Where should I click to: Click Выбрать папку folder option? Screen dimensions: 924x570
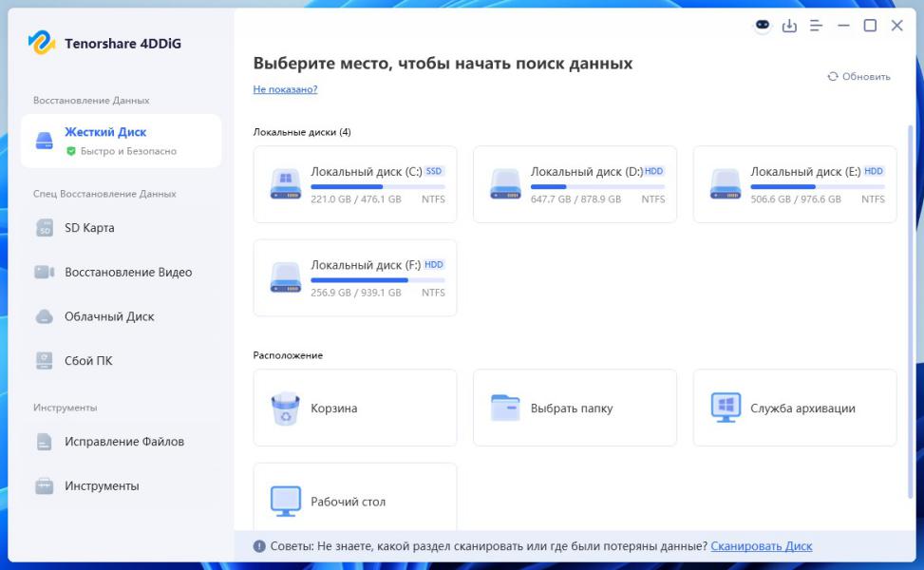[575, 408]
